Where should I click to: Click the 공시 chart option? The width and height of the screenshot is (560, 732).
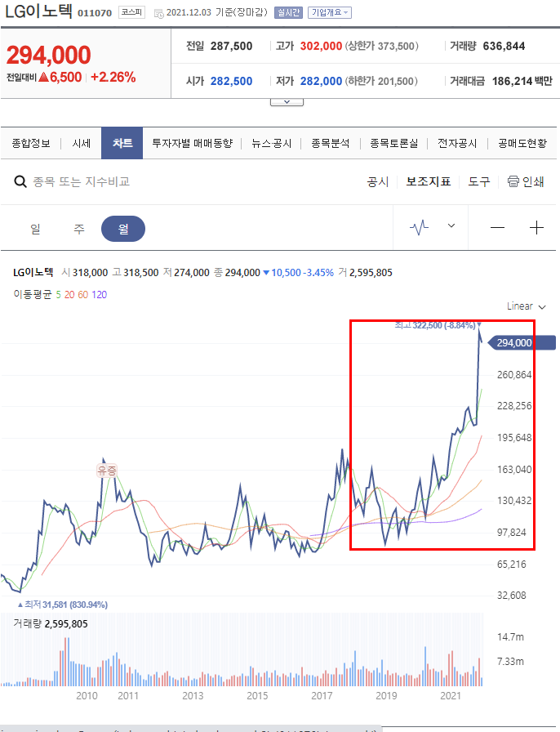(377, 181)
